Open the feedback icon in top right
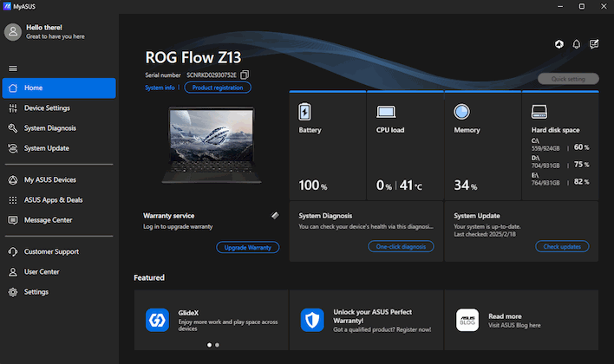The image size is (614, 364). (594, 44)
